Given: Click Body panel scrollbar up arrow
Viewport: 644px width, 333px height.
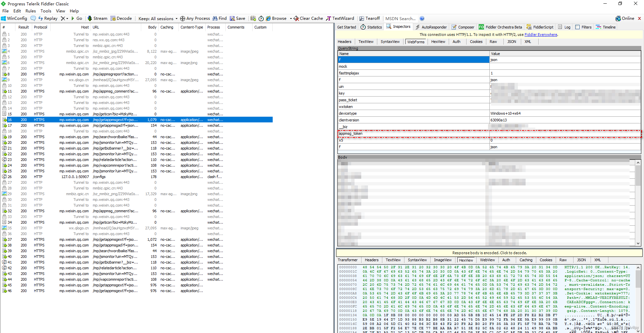Looking at the screenshot, I should point(638,162).
